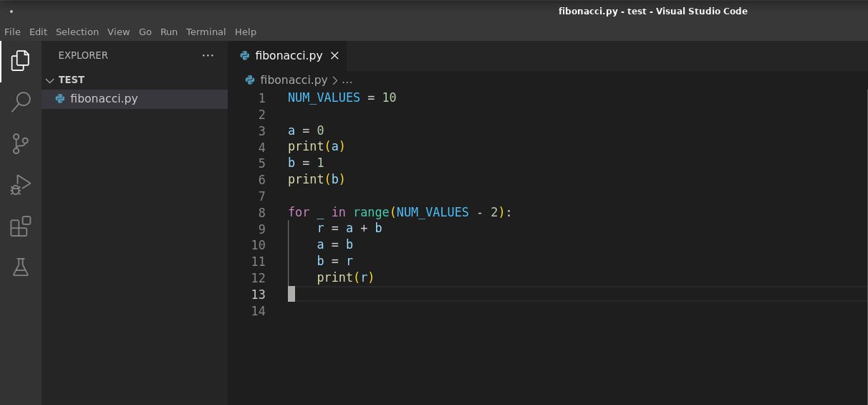Click line number 1 in the gutter
868x405 pixels.
tap(262, 98)
